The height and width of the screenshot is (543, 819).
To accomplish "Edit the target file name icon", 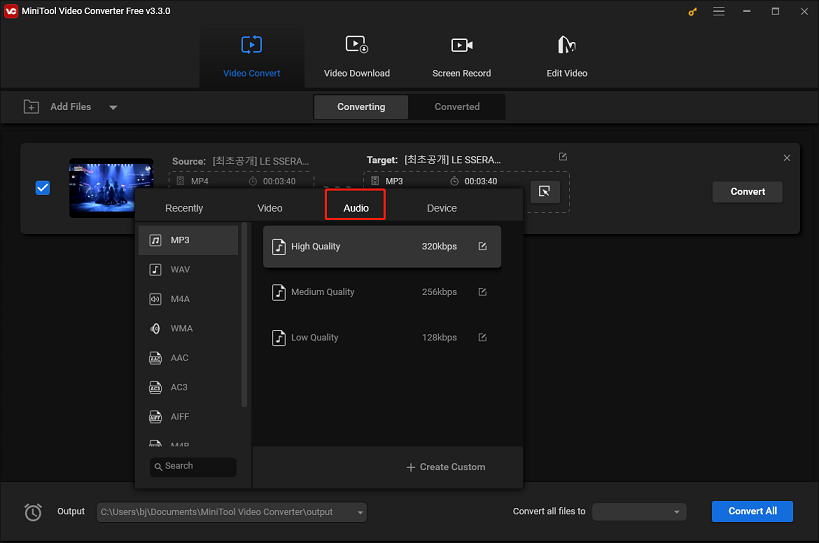I will pos(563,157).
